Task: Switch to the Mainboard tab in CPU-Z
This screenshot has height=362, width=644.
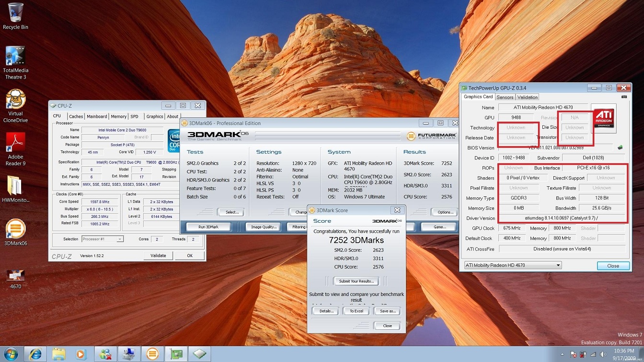Action: coord(97,116)
